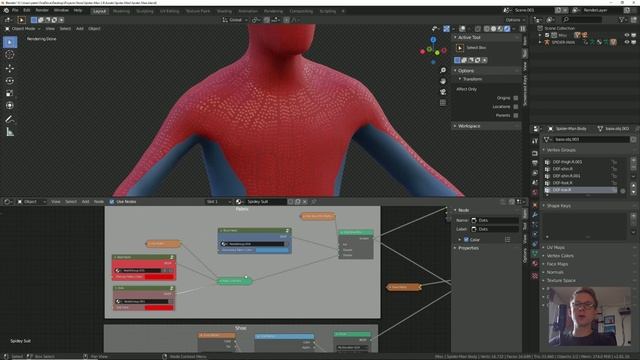Open the material Slot 1 dropdown
640x360 pixels.
[x=218, y=202]
